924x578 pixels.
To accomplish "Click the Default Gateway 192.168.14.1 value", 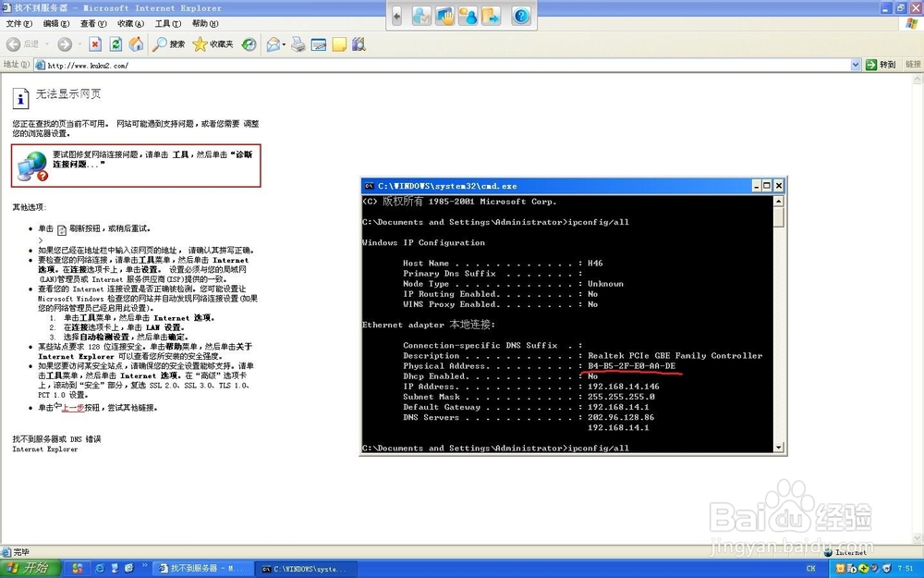I will (617, 407).
